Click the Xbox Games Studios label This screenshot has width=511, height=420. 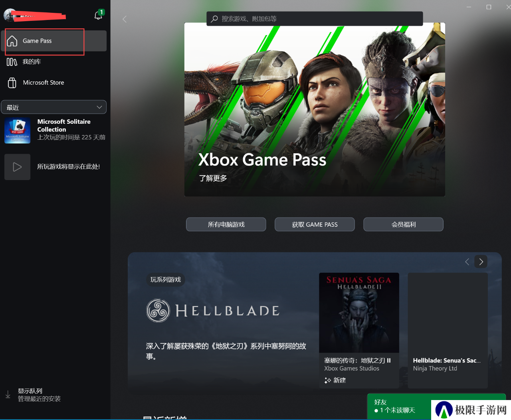[x=352, y=368]
